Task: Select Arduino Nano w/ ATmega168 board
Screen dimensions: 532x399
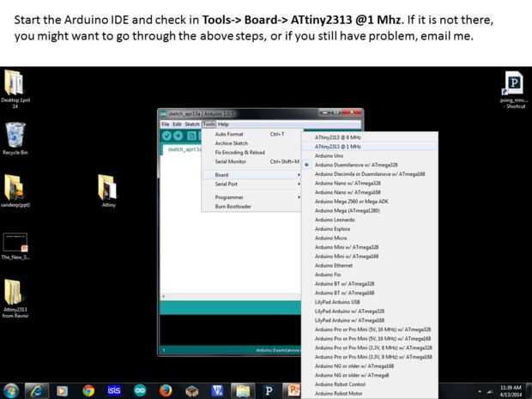Action: 370,192
